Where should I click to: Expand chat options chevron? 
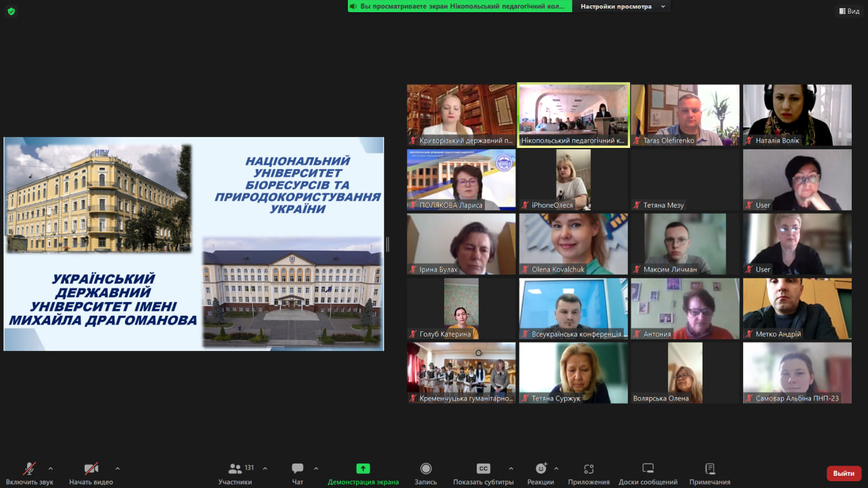click(316, 468)
